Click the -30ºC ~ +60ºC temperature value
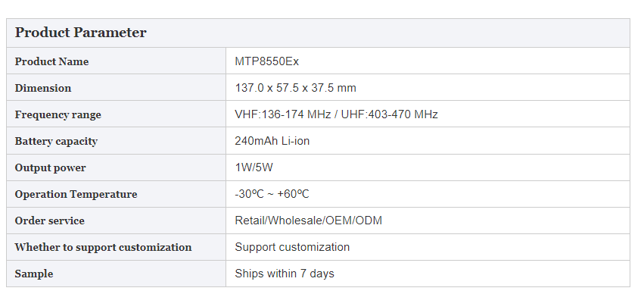The height and width of the screenshot is (291, 644). click(272, 194)
